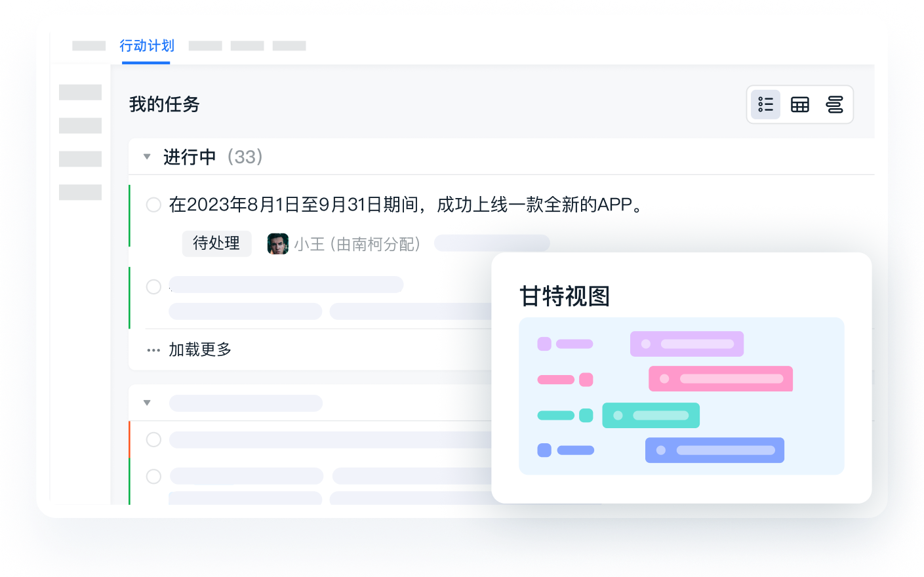This screenshot has height=577, width=924.
Task: Click the green task bar in Gantt chart
Action: click(651, 416)
